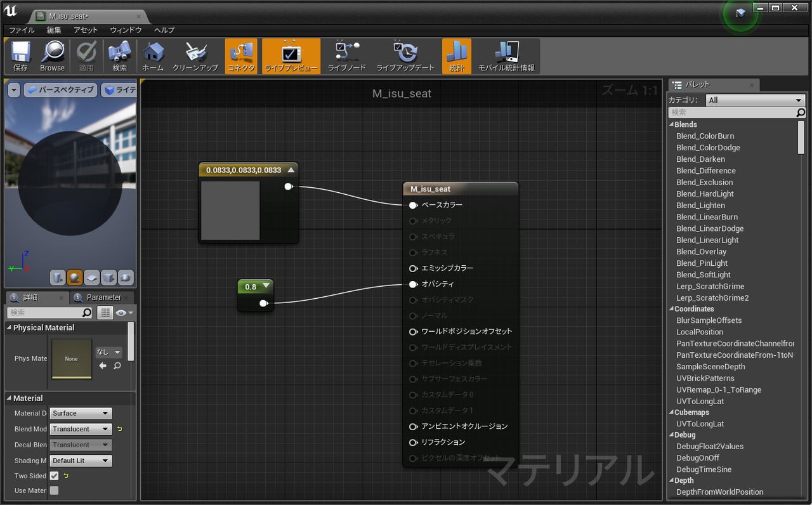Open the Phys Material asset dropdown
The image size is (812, 505).
click(x=108, y=352)
